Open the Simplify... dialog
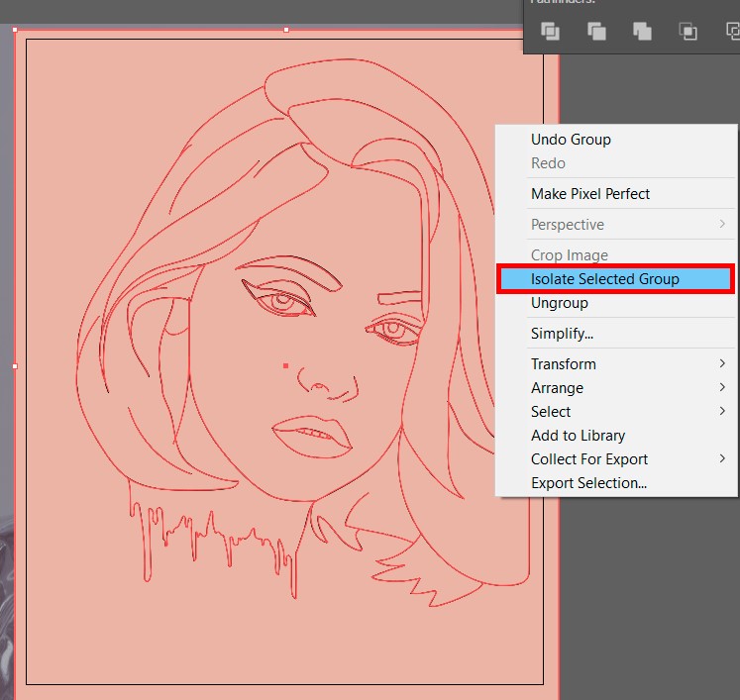Viewport: 740px width, 700px height. pyautogui.click(x=562, y=334)
